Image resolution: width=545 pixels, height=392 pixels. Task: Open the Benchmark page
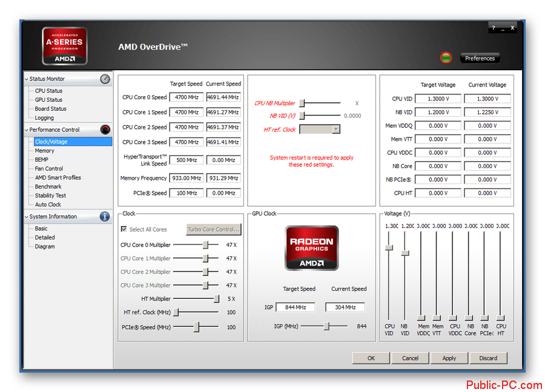48,187
